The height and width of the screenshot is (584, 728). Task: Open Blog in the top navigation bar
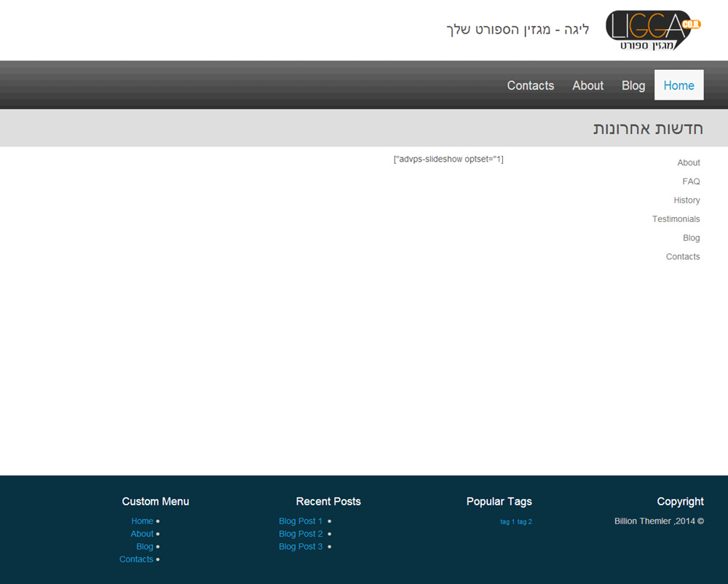click(633, 85)
